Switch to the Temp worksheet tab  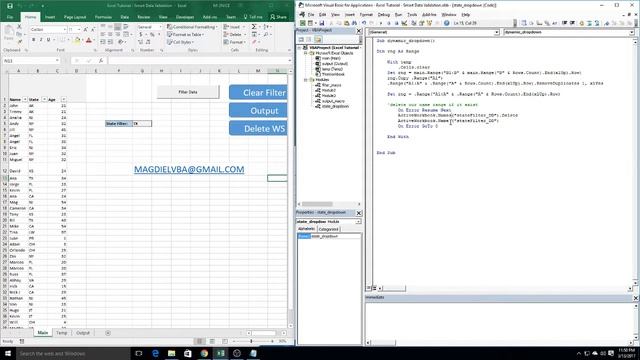pos(62,333)
